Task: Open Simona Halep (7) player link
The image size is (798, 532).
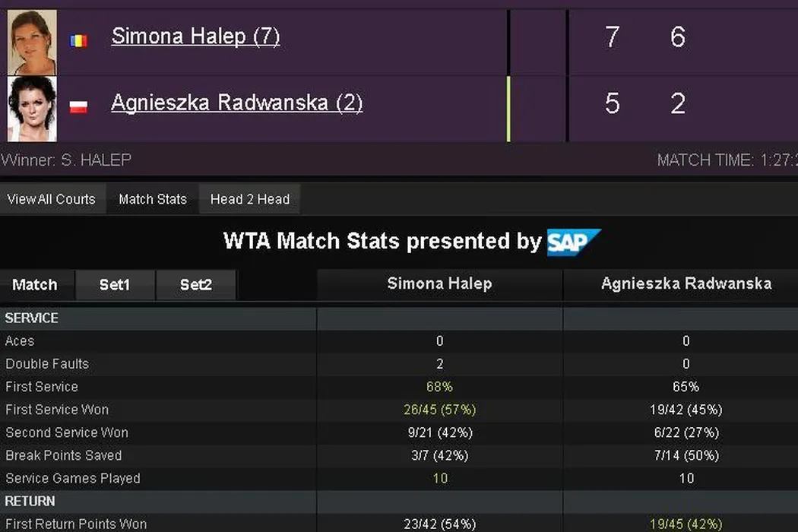Action: tap(195, 36)
